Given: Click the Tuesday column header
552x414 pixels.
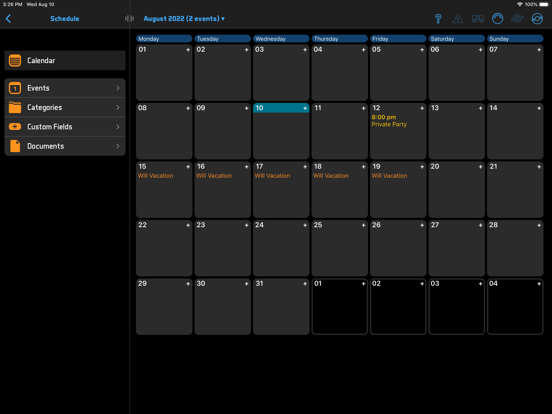Looking at the screenshot, I should point(222,39).
